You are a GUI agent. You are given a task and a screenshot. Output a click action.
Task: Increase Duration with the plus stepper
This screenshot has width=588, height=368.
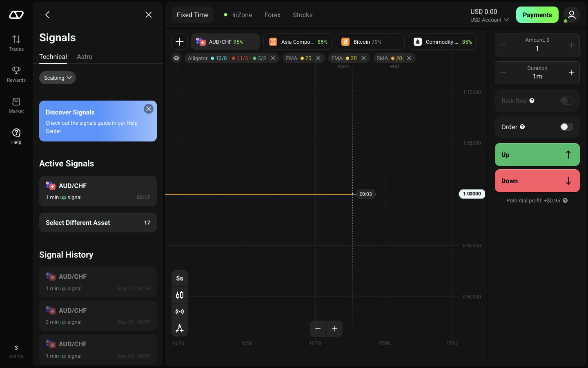coord(572,73)
